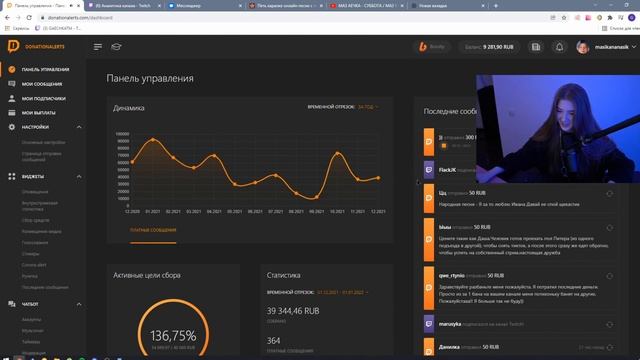Click the balance 9 281,90 RUB indicator

[489, 47]
